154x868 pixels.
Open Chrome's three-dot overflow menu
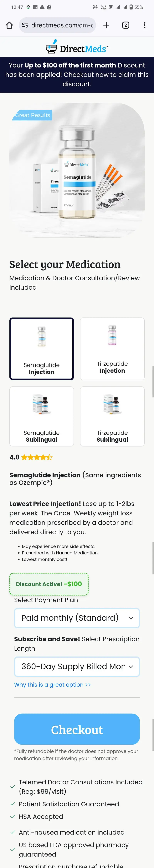pos(145,25)
